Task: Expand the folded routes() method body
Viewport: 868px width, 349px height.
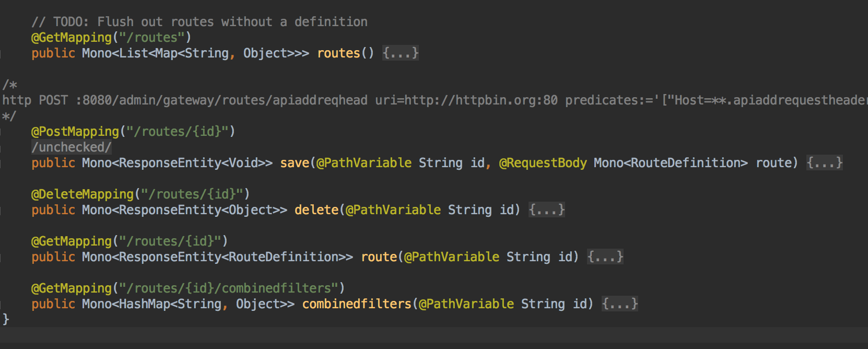Action: pos(401,53)
